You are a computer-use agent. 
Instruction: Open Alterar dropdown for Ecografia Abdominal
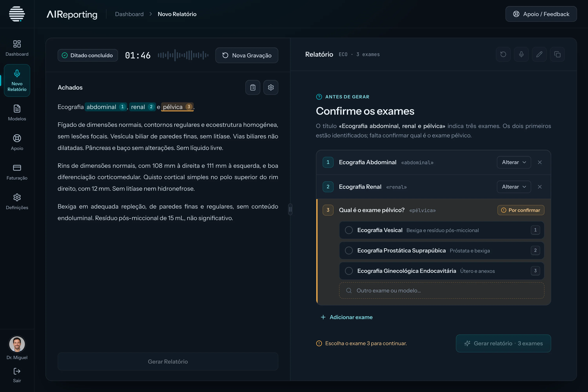(514, 162)
